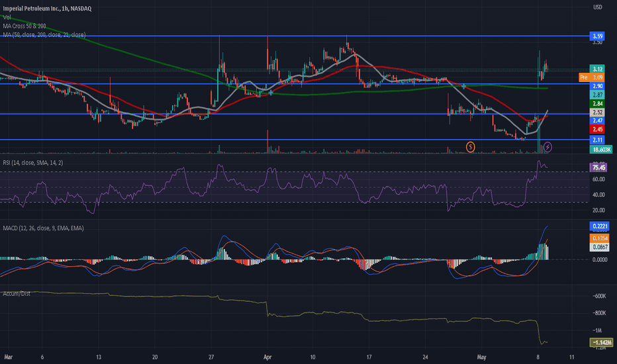Click the 2.11 horizontal line price label
This screenshot has height=364, width=617.
pyautogui.click(x=597, y=140)
